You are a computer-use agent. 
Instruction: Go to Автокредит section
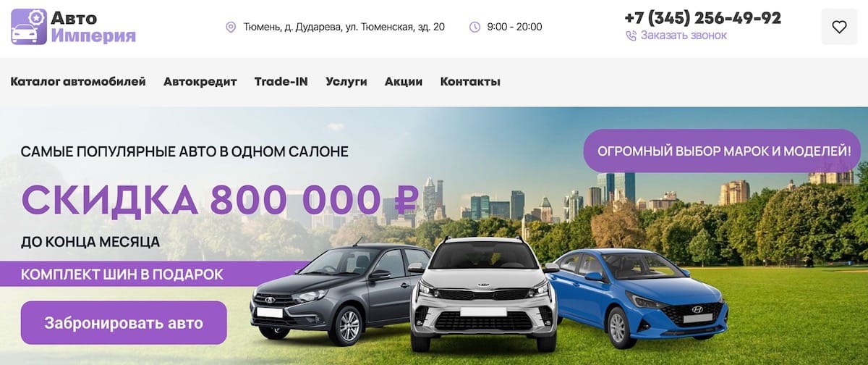pos(200,82)
